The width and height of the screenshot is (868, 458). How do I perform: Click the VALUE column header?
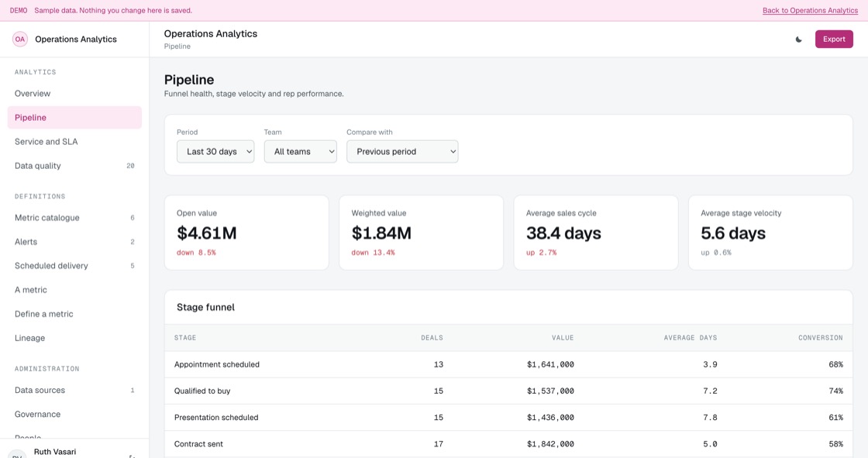pyautogui.click(x=563, y=338)
